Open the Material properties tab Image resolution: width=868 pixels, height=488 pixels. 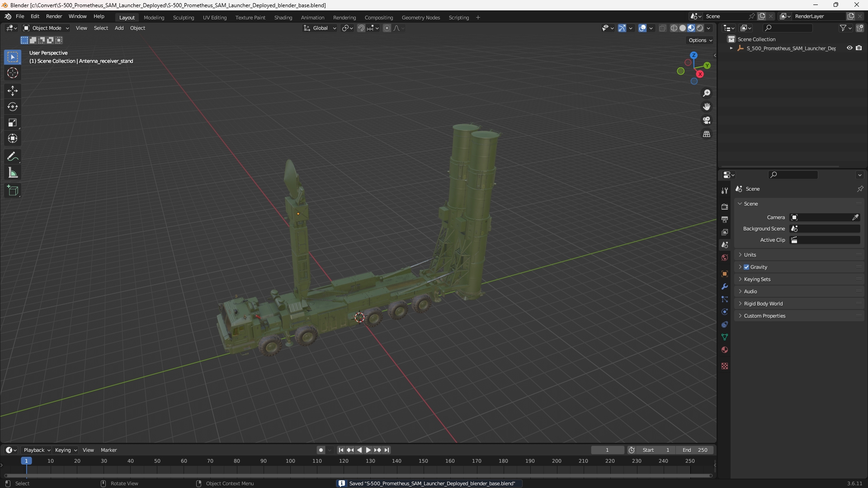(x=725, y=350)
